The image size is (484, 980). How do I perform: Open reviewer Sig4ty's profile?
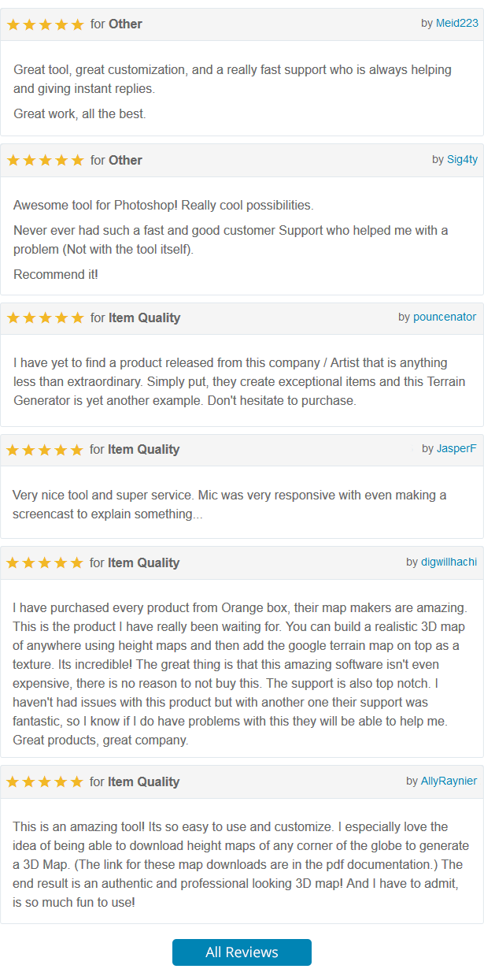(x=462, y=159)
